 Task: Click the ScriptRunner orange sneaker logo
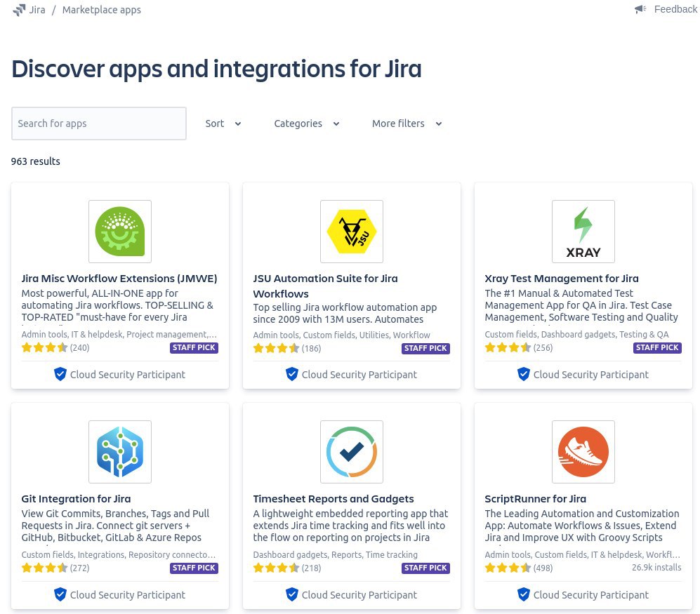583,452
